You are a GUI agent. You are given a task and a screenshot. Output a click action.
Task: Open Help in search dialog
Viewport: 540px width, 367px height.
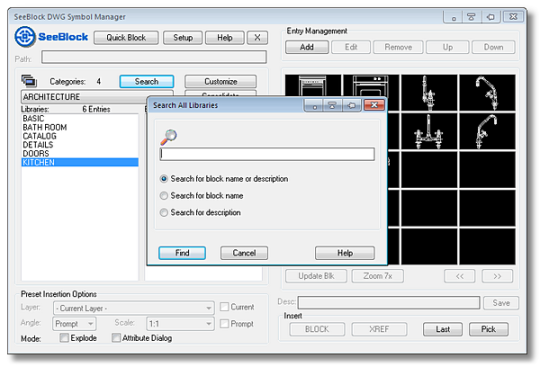point(345,253)
